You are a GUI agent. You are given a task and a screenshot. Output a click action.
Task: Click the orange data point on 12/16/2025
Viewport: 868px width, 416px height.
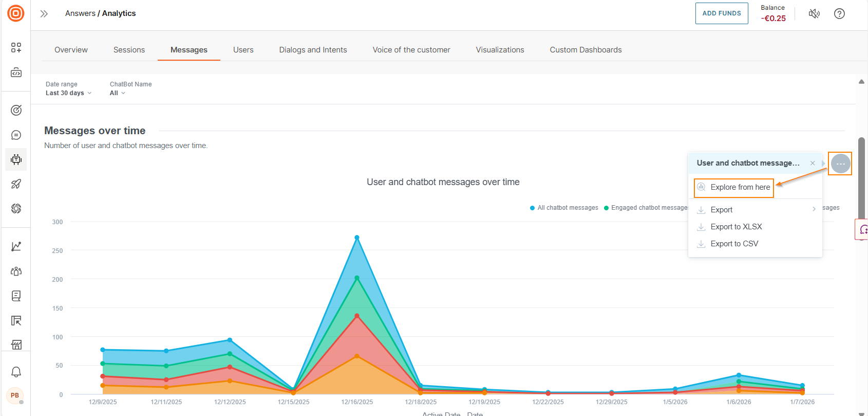click(357, 356)
